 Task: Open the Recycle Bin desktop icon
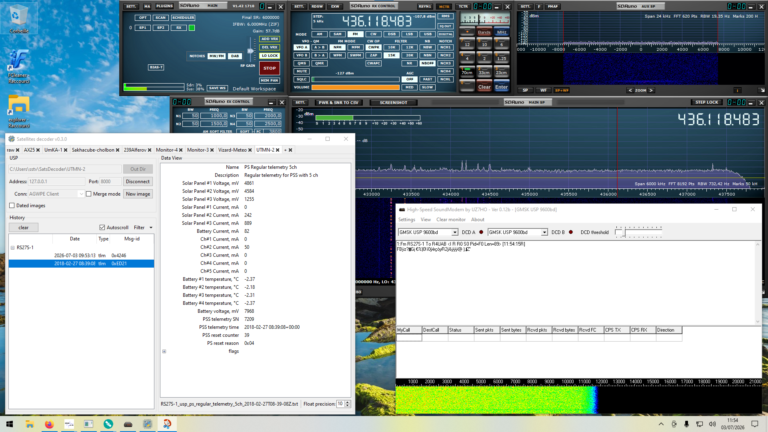coord(17,19)
